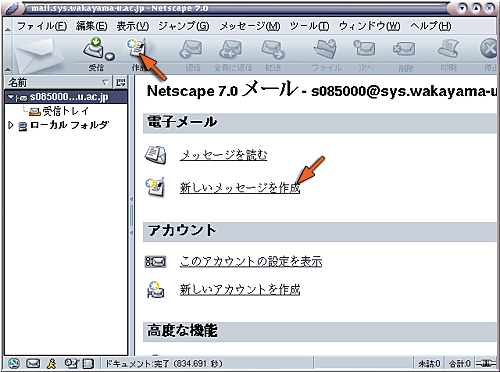Open Composer from the status bar icon
Screen dimensions: 500x372
pyautogui.click(x=71, y=363)
